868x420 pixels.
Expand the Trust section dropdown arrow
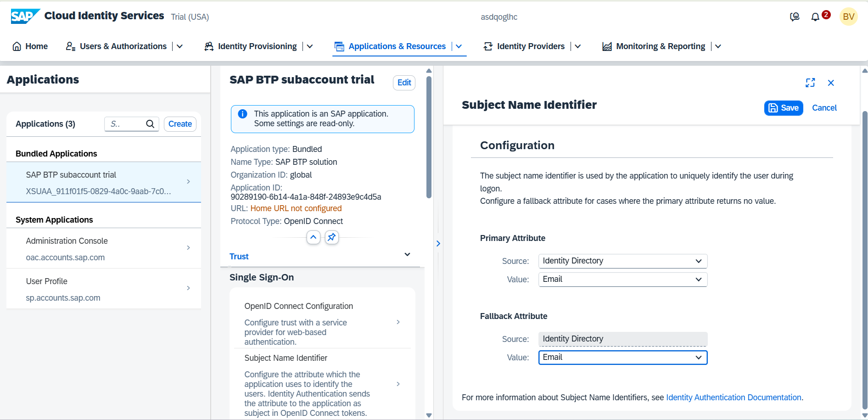407,255
